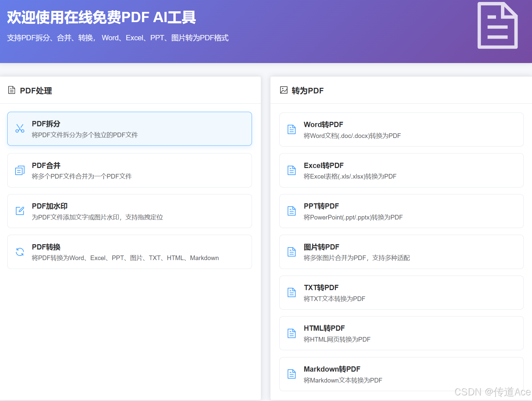The width and height of the screenshot is (532, 401).
Task: Click the text 将TXT文本转换为PDF
Action: coord(334,299)
